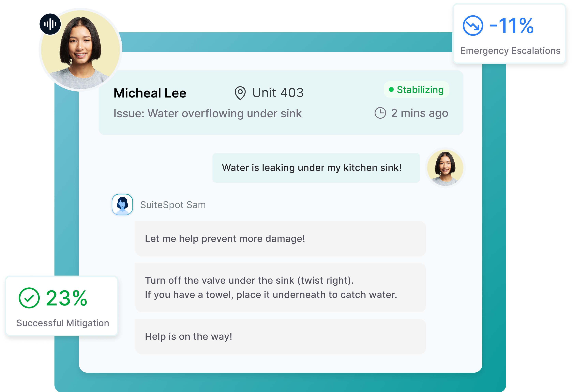This screenshot has width=572, height=392.
Task: Click the turn off valve instructions message
Action: coord(280,287)
